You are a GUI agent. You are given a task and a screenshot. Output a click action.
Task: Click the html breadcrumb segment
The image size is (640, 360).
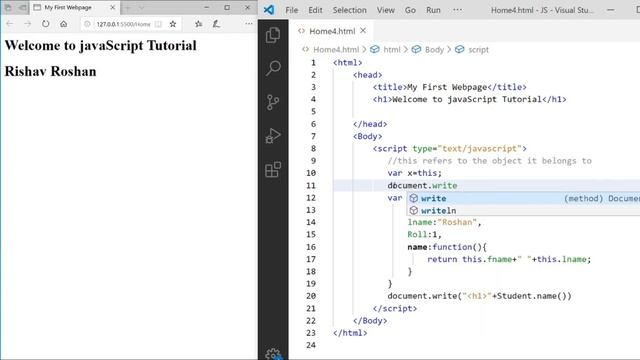point(392,49)
